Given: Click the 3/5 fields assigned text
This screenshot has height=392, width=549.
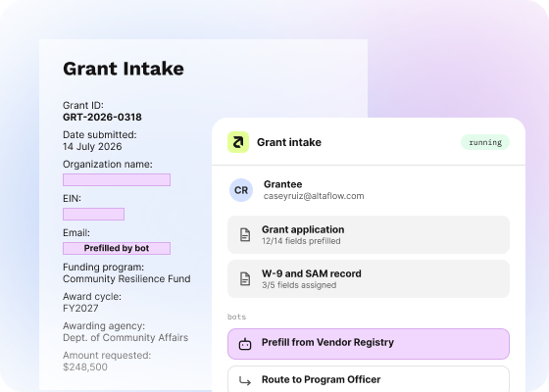Looking at the screenshot, I should coord(299,285).
